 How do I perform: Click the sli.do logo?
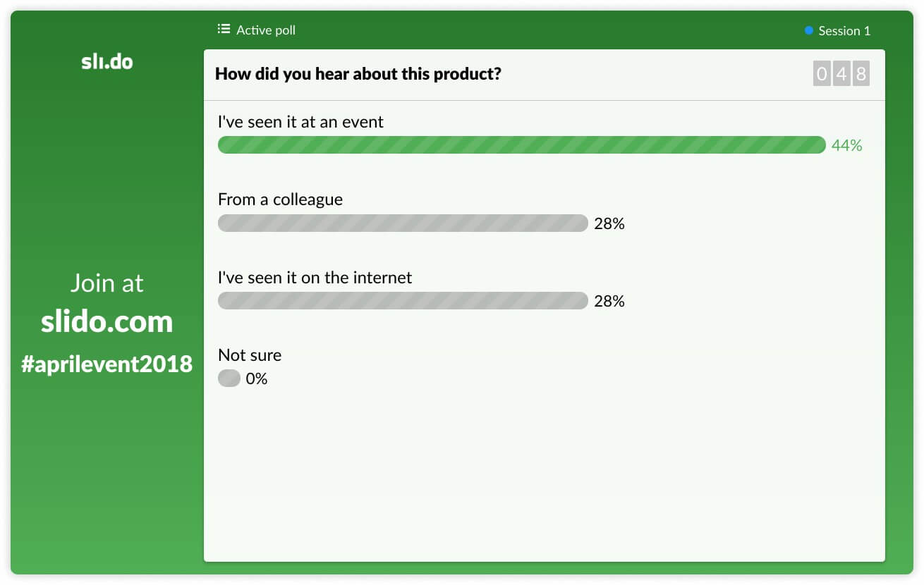[x=107, y=62]
